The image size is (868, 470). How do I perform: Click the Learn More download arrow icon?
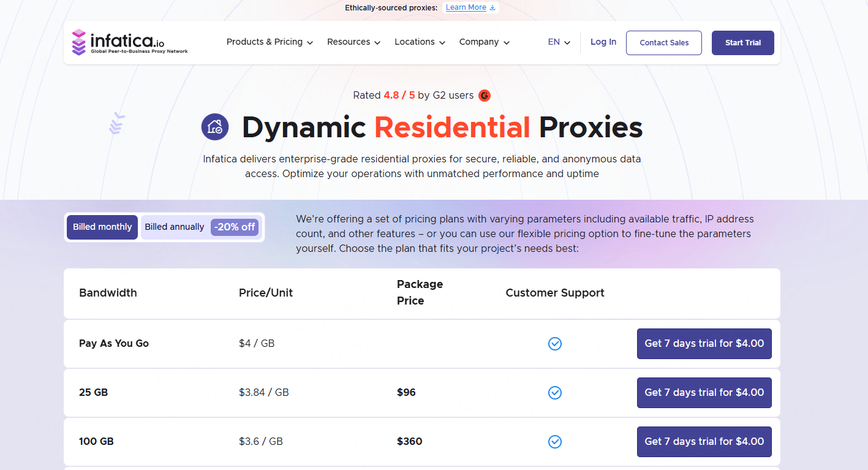492,8
